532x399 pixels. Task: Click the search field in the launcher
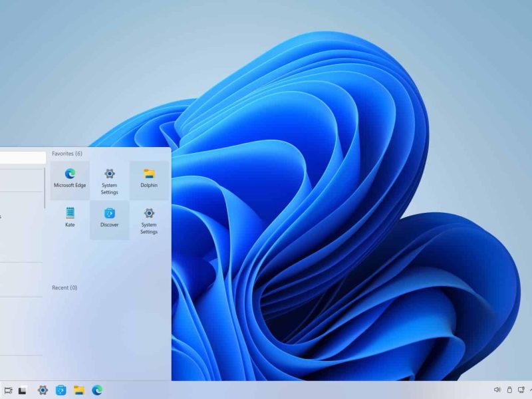click(x=23, y=158)
